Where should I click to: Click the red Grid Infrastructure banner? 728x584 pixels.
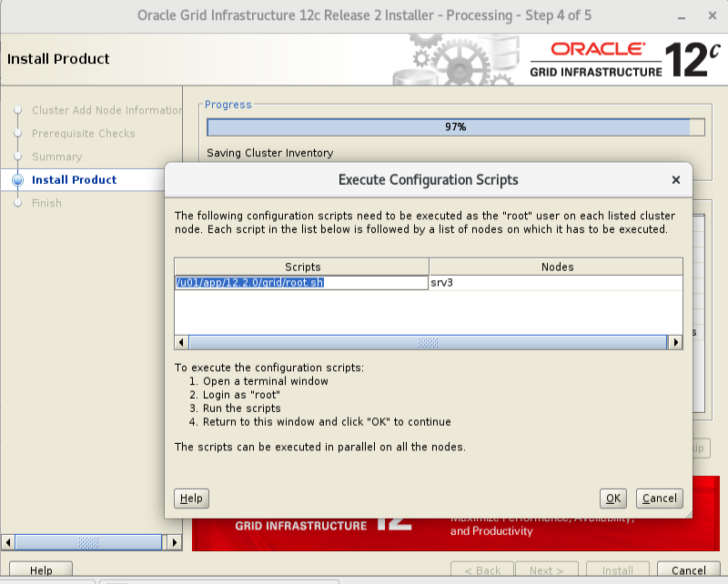click(x=456, y=534)
